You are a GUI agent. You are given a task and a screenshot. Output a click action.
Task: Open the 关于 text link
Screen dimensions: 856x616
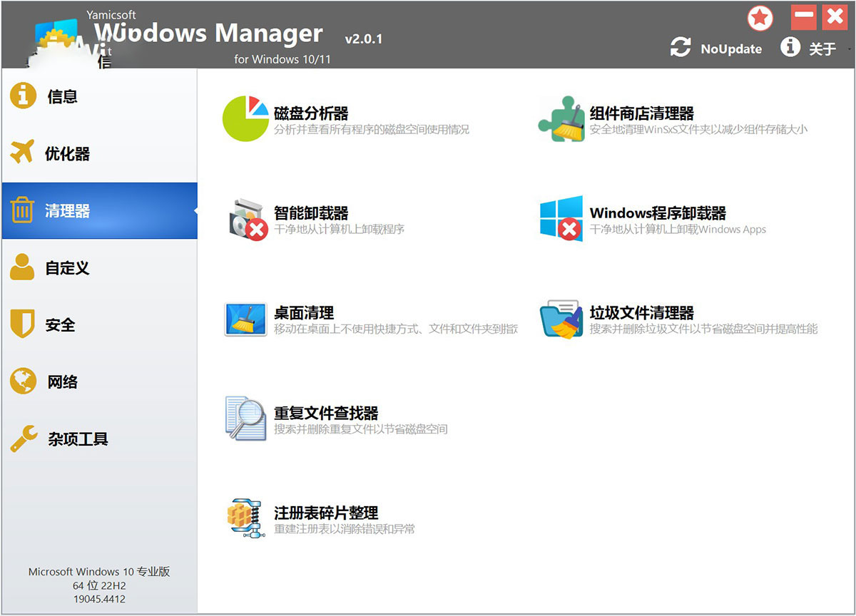click(822, 48)
